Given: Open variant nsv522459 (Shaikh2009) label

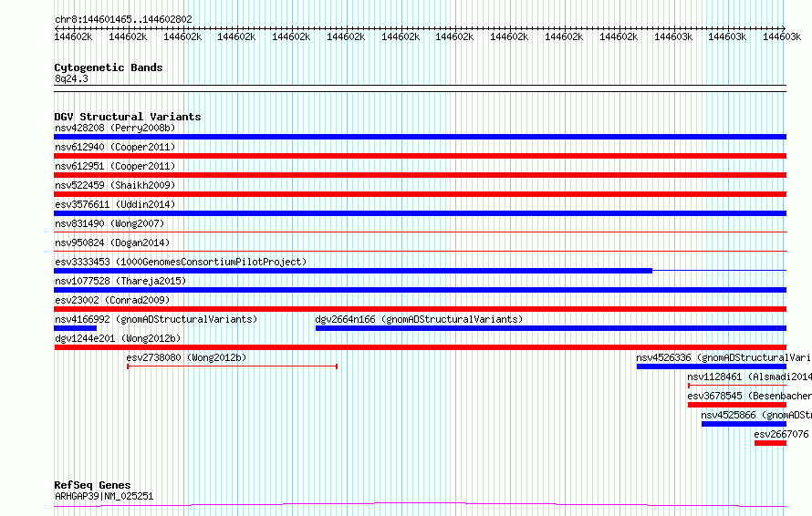Looking at the screenshot, I should click(115, 185).
